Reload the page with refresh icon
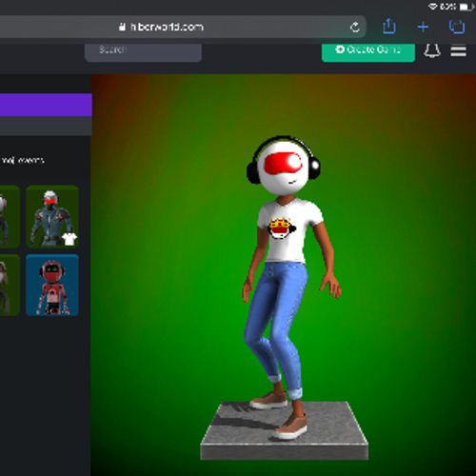Image resolution: width=476 pixels, height=476 pixels. (355, 28)
